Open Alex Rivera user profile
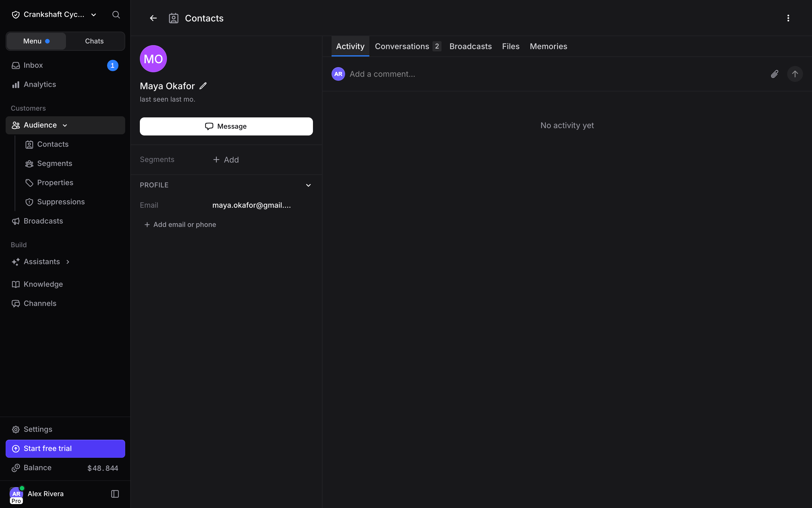 point(37,494)
